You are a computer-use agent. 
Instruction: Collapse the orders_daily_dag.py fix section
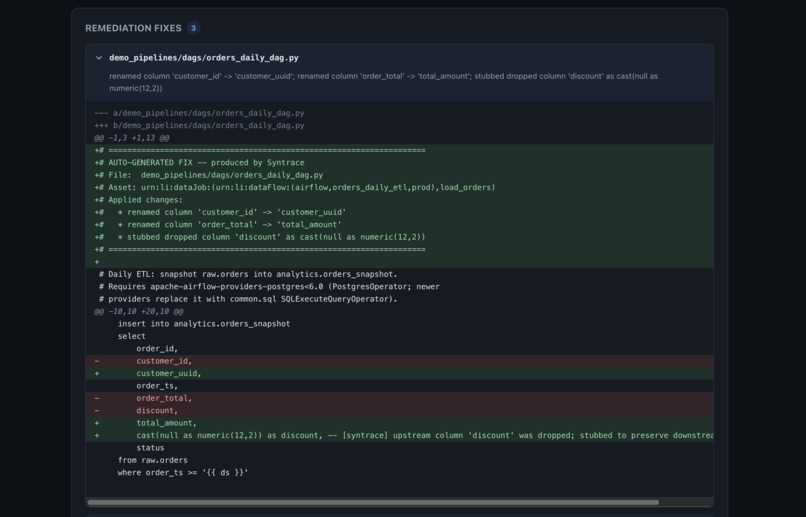99,58
